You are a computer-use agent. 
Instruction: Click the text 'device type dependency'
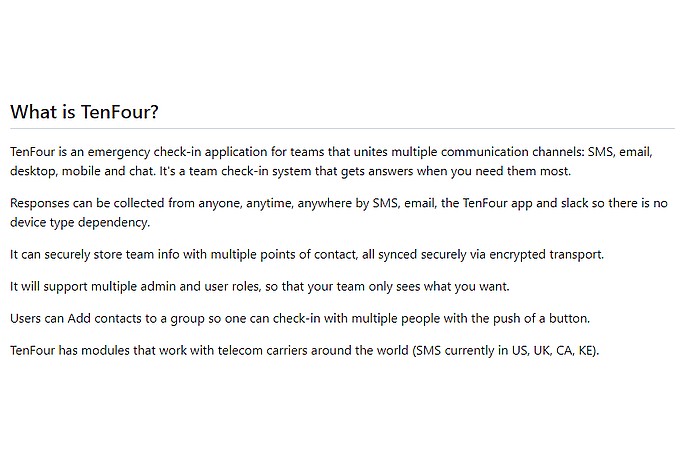(79, 222)
